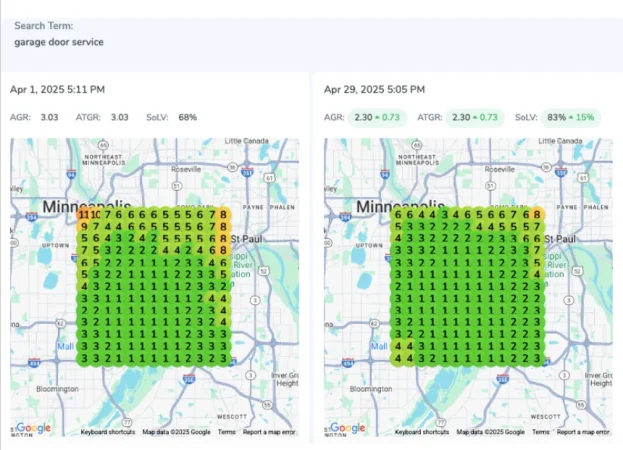The height and width of the screenshot is (450, 623).
Task: Click the Uptown label on left map
Action: 55,245
